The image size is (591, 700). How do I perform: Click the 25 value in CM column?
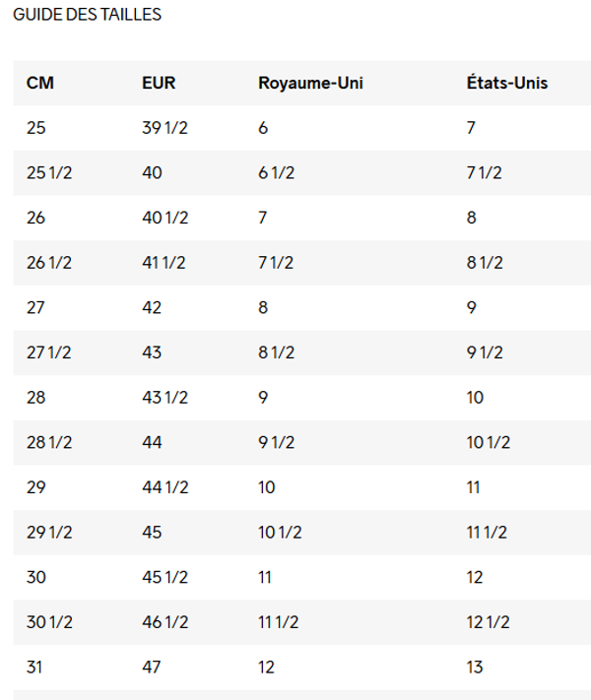coord(36,128)
